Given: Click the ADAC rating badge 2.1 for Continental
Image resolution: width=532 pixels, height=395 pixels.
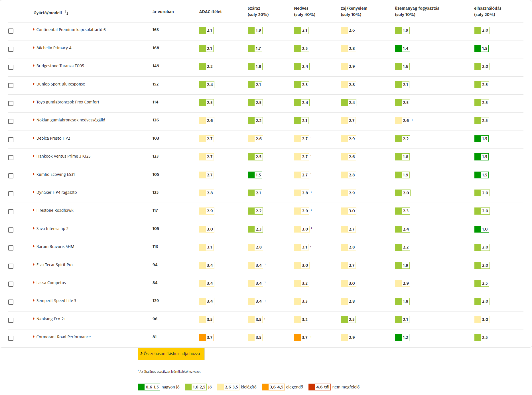Looking at the screenshot, I should pyautogui.click(x=206, y=30).
